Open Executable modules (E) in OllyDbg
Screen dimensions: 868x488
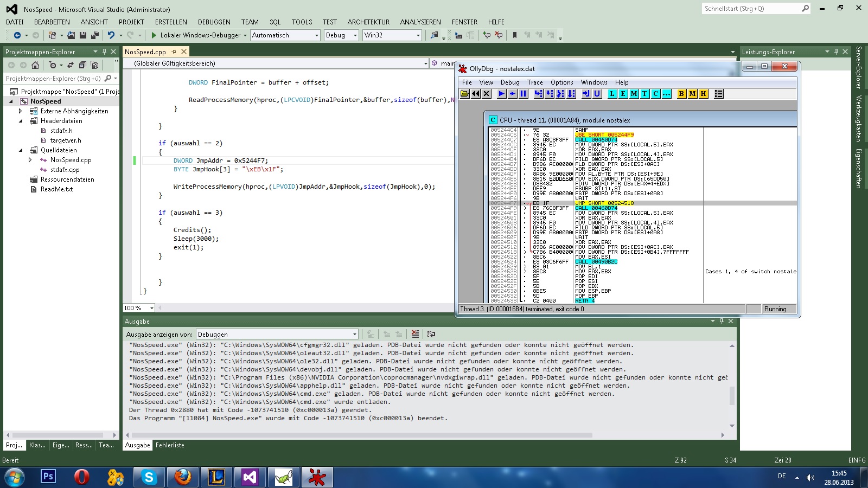pyautogui.click(x=623, y=94)
